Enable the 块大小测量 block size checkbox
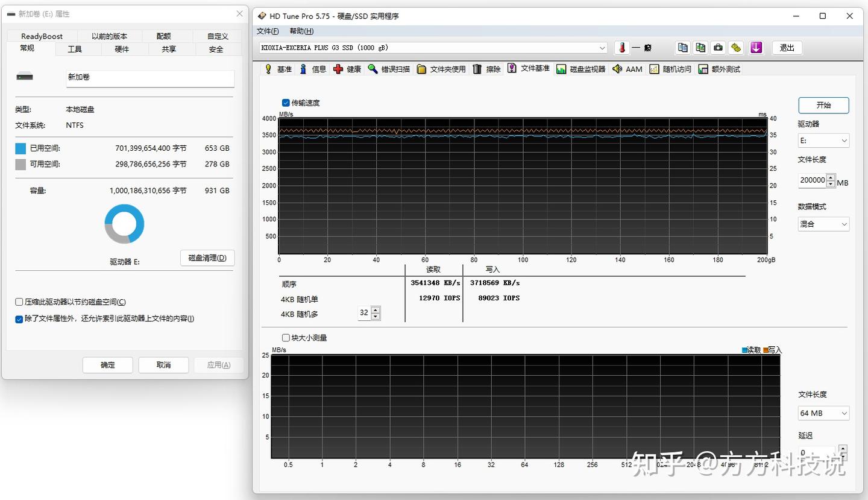The width and height of the screenshot is (868, 500). tap(286, 338)
